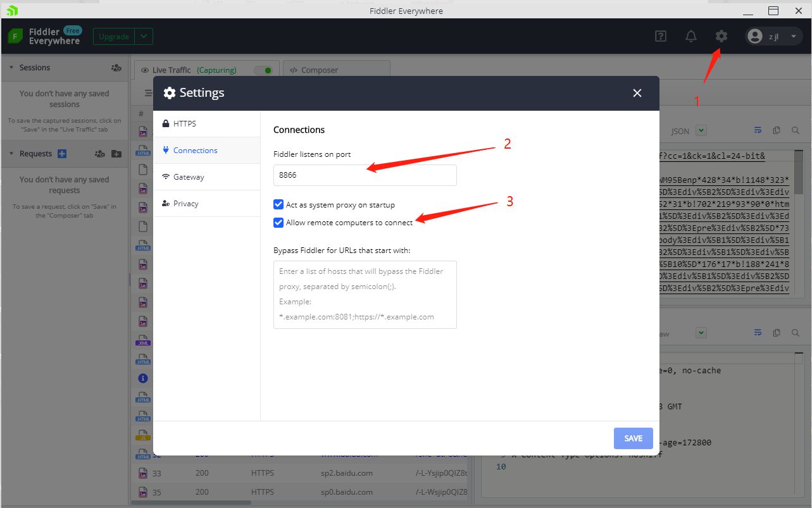Toggle Act as system proxy on startup
Screen dimensions: 812x508
tap(278, 204)
